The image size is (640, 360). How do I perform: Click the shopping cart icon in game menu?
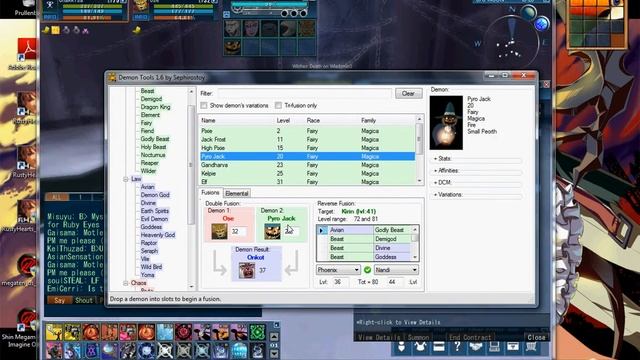click(x=531, y=346)
